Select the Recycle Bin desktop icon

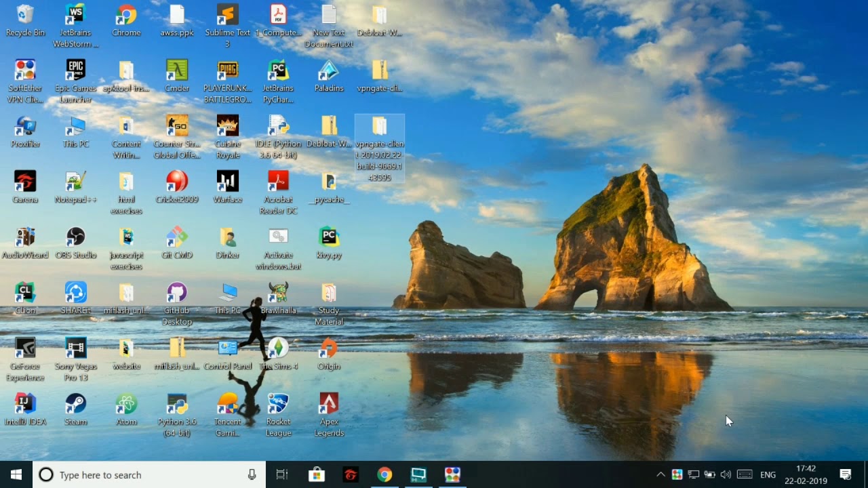coord(25,20)
